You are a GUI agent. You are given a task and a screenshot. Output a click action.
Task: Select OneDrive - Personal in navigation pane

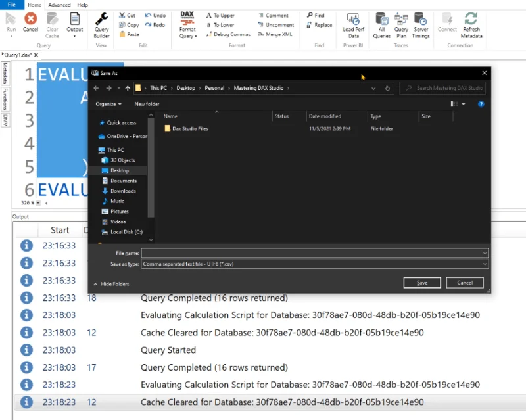click(x=123, y=136)
